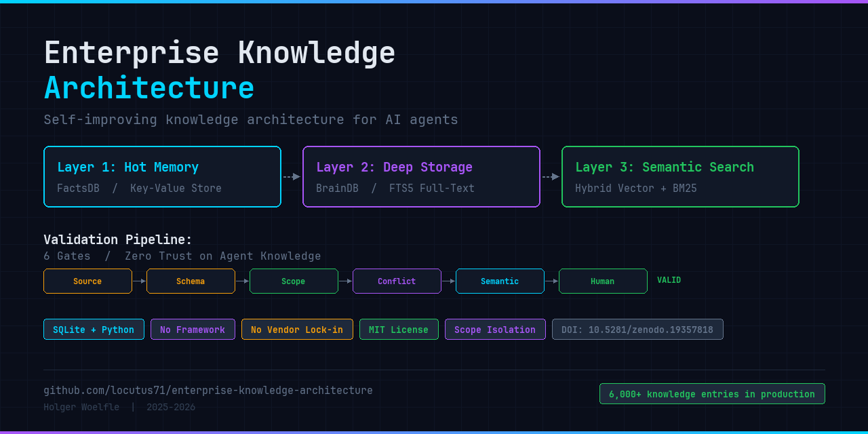This screenshot has height=434, width=868.
Task: Switch to the Validation Pipeline section
Action: (x=117, y=239)
